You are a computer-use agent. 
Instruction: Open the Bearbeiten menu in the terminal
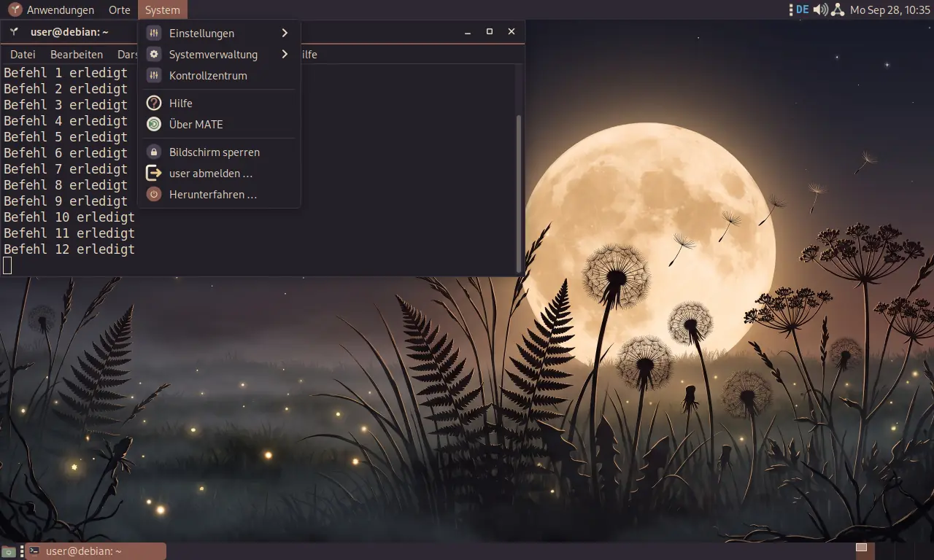click(77, 55)
